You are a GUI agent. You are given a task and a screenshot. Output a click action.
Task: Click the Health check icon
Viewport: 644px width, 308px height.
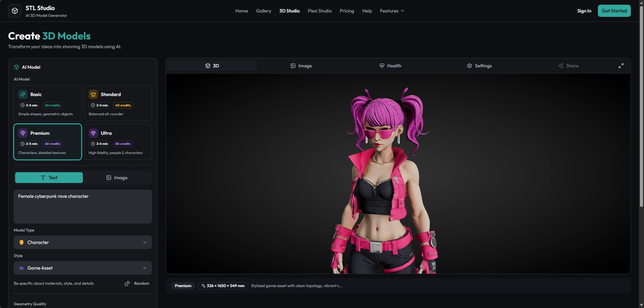click(x=382, y=66)
